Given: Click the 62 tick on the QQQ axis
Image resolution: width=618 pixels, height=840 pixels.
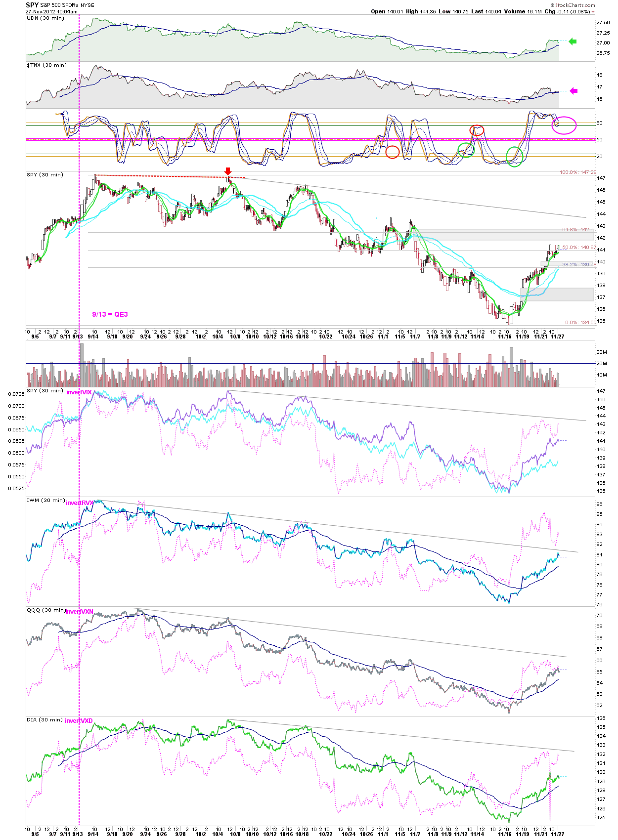Looking at the screenshot, I should coord(599,706).
